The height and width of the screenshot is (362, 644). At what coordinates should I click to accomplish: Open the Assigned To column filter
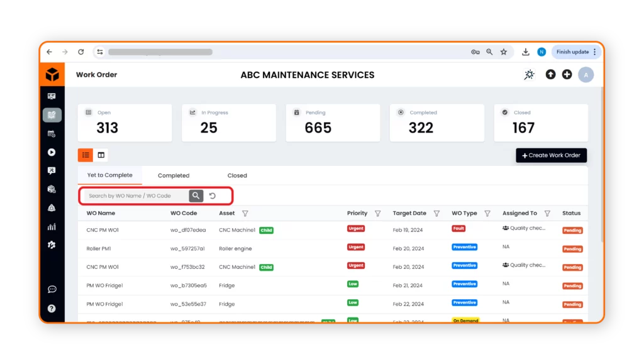pyautogui.click(x=547, y=214)
